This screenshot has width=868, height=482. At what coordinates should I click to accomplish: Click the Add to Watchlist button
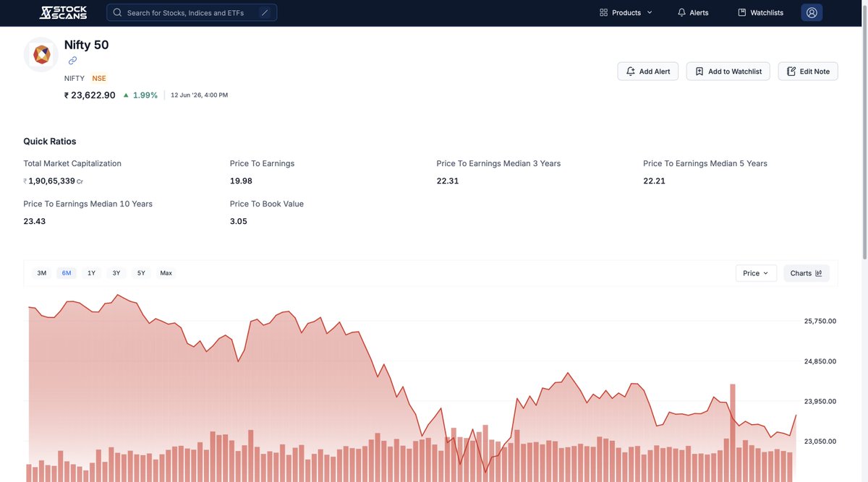728,71
